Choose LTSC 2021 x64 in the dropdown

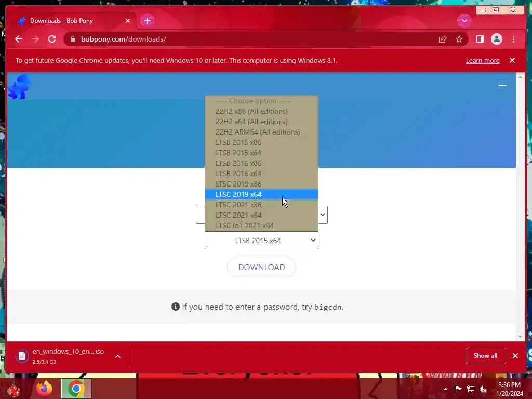tap(262, 215)
